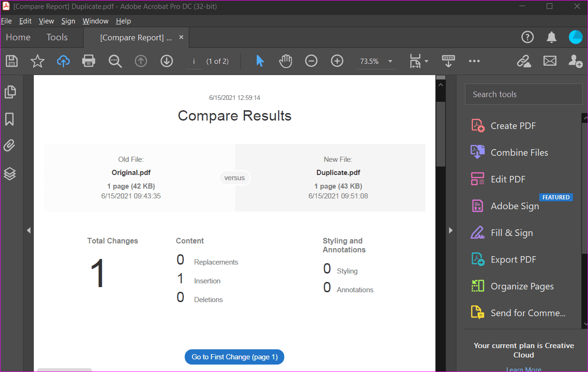Image resolution: width=588 pixels, height=372 pixels.
Task: Click the Compare Results heading
Action: 234,116
